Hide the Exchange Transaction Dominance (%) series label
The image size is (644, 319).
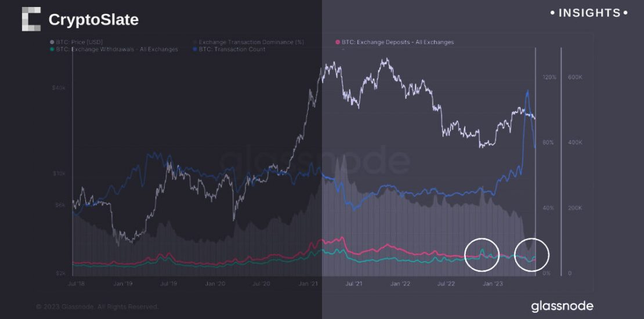click(x=251, y=42)
